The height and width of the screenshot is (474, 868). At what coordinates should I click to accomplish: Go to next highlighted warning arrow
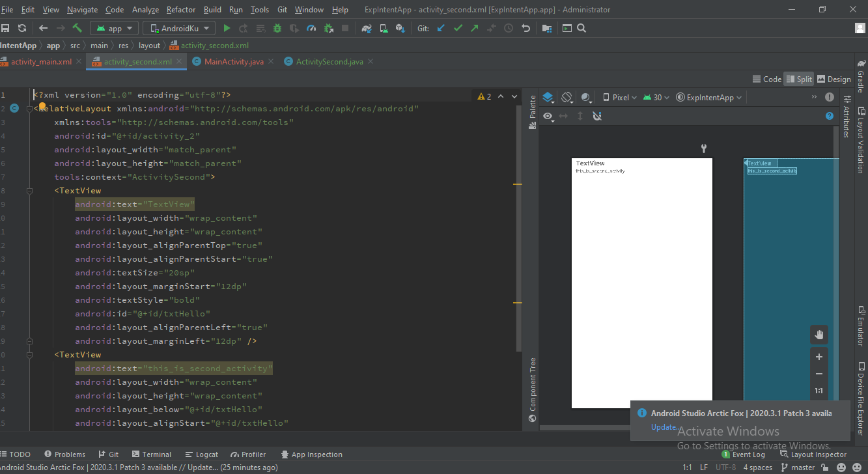pyautogui.click(x=514, y=96)
